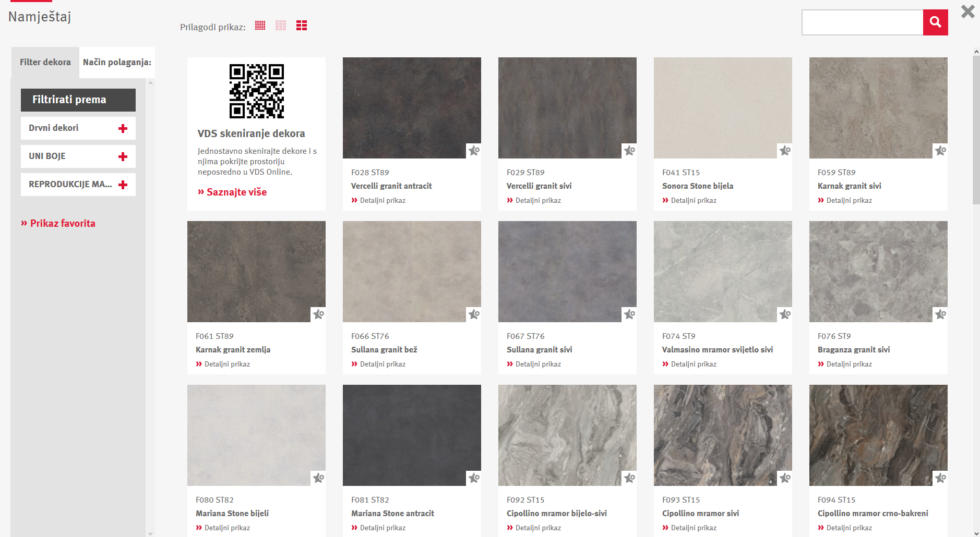Image resolution: width=980 pixels, height=537 pixels.
Task: Select the Vercelli granit antracit swatch image
Action: [412, 108]
